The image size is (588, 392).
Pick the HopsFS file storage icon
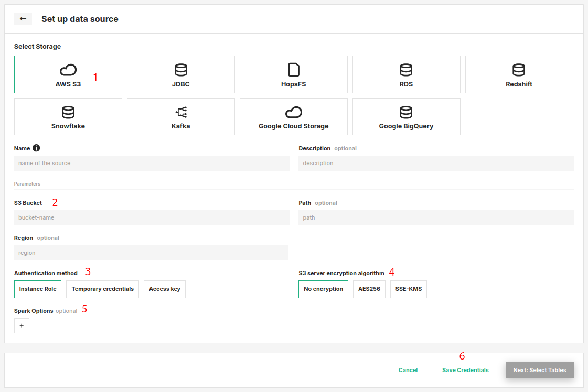pos(294,70)
